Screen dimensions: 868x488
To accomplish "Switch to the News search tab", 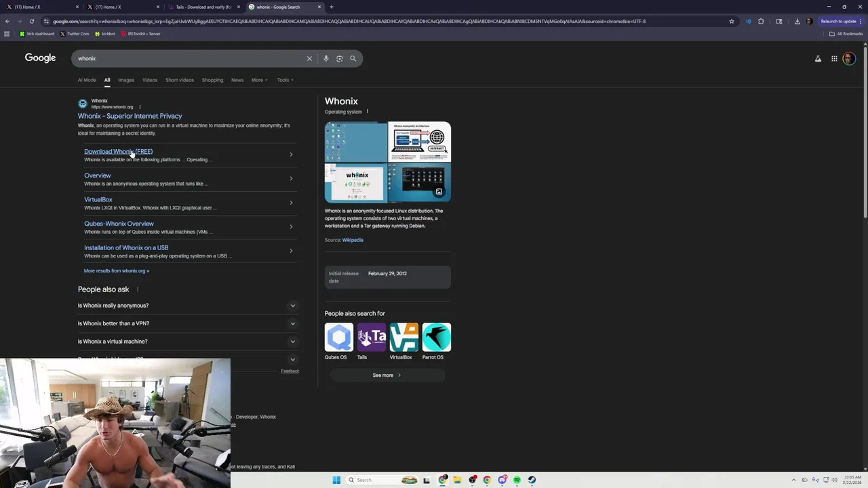I will (237, 80).
